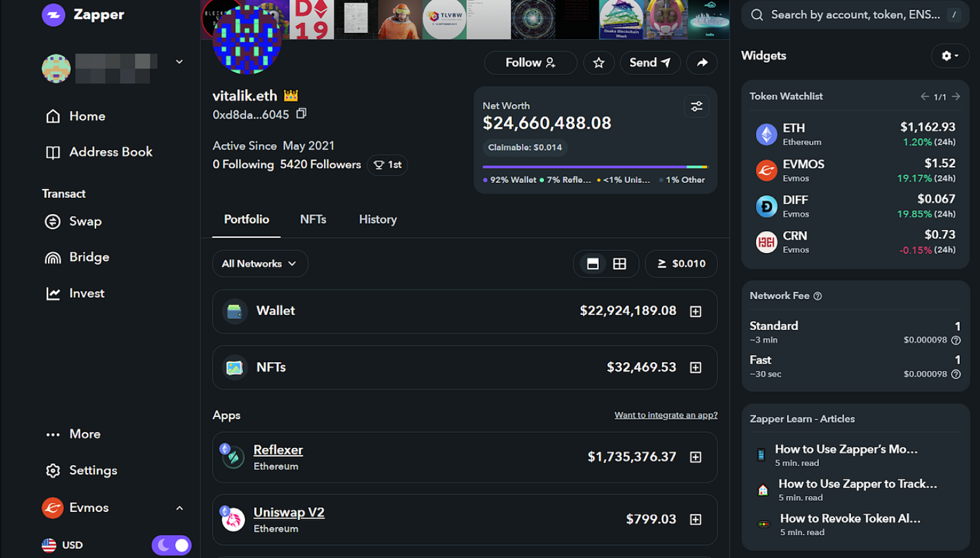This screenshot has height=558, width=980.
Task: Copy the 0xd8da...6045 address
Action: [x=302, y=113]
